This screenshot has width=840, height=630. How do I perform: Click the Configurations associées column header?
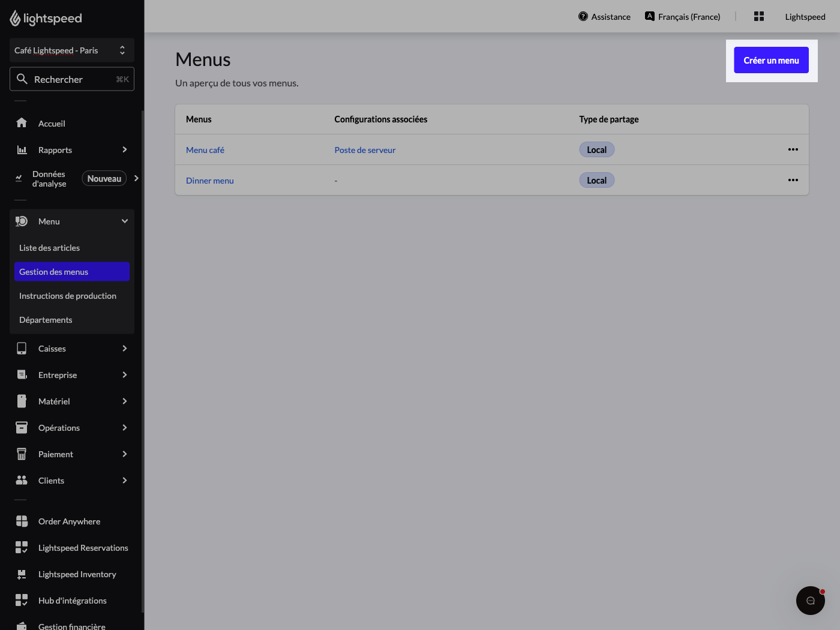coord(381,119)
